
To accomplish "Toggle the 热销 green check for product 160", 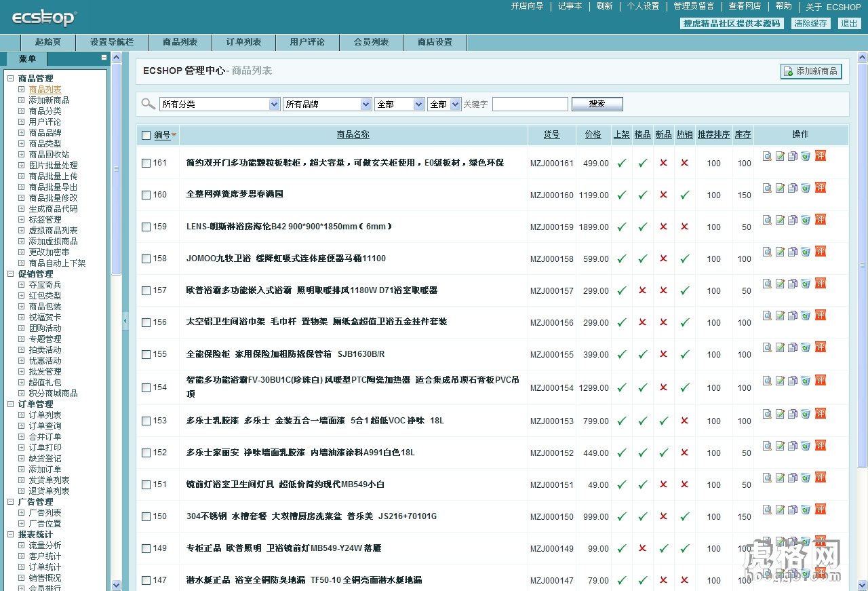I will click(x=684, y=195).
